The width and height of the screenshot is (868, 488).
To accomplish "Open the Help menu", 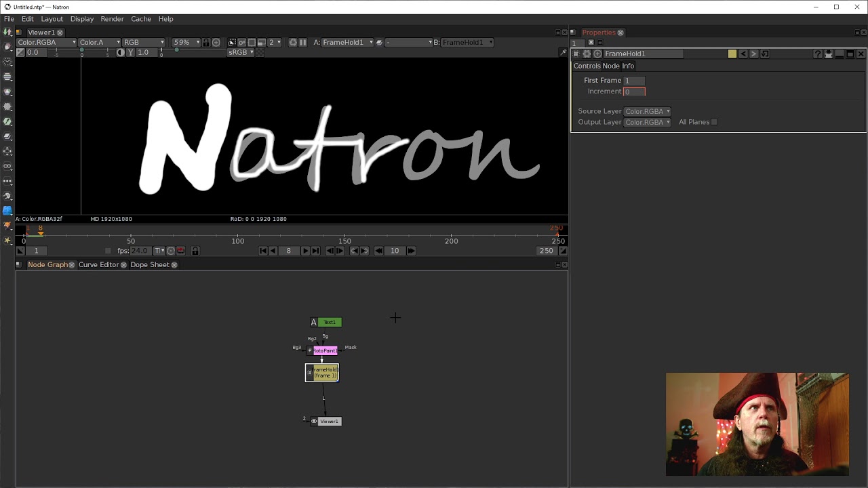I will click(x=165, y=19).
